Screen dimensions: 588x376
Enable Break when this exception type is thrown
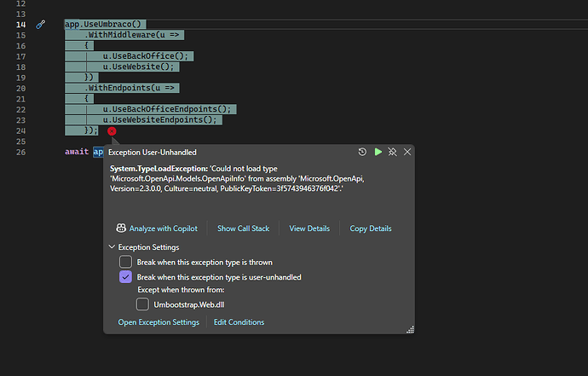[126, 262]
